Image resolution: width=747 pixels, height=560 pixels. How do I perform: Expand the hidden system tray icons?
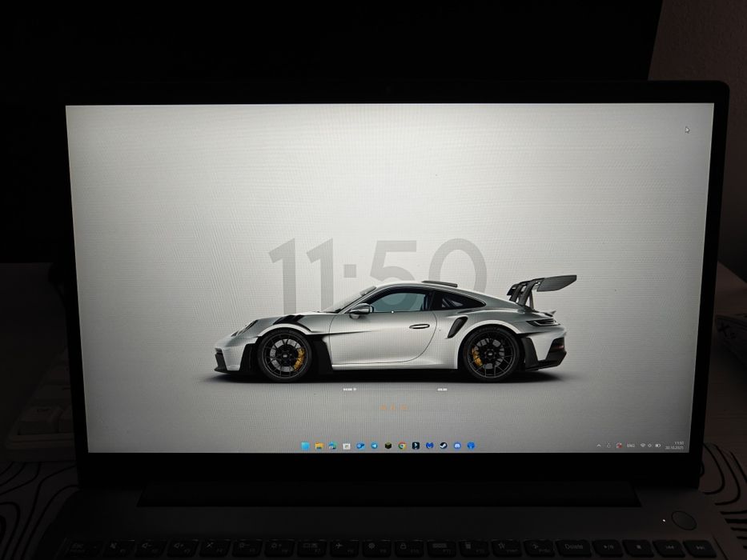[599, 446]
